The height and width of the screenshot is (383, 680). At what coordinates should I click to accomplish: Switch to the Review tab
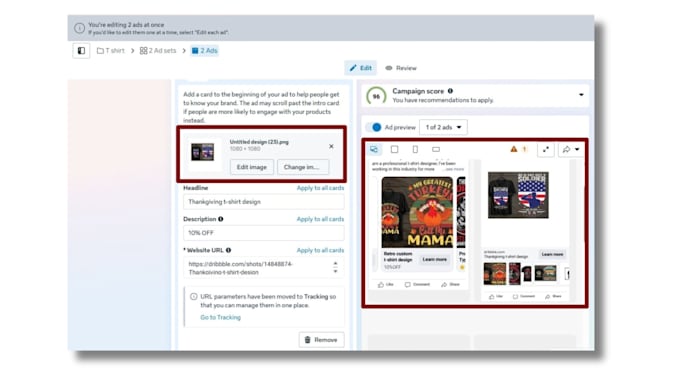coord(401,68)
